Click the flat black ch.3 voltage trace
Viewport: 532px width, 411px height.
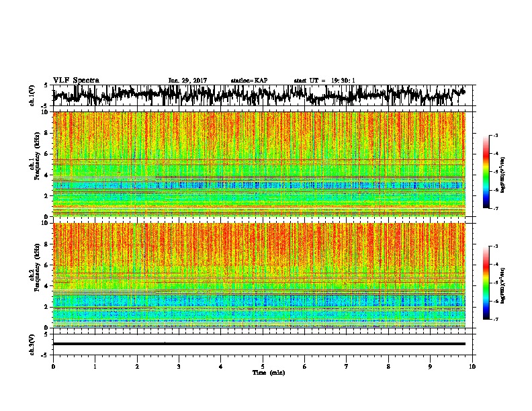click(x=259, y=344)
